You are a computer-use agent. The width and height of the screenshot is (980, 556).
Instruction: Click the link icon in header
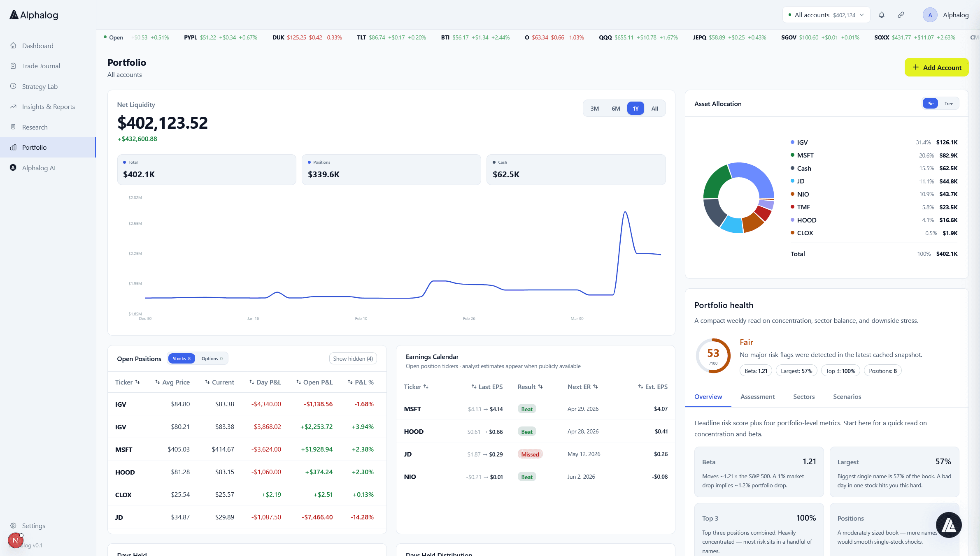901,15
